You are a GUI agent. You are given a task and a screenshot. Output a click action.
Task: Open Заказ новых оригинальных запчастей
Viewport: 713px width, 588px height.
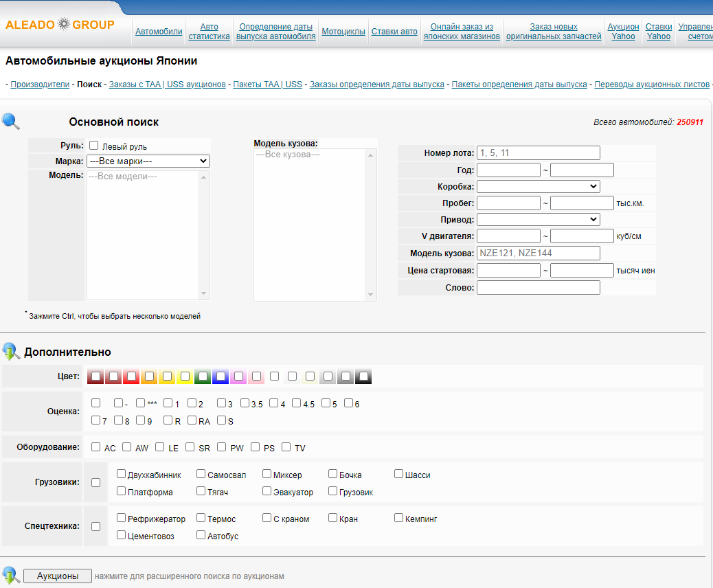(x=554, y=32)
